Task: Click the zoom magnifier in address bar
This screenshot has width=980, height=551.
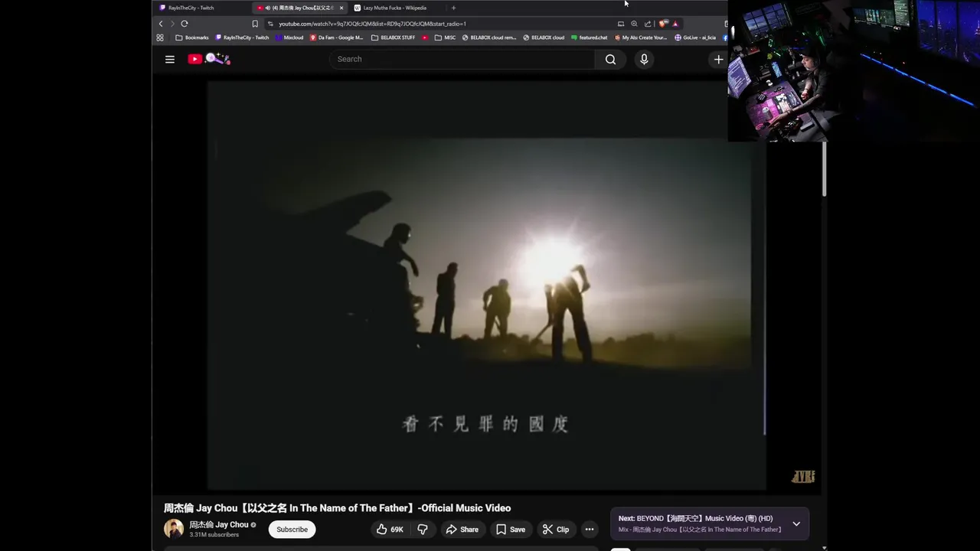Action: coord(634,24)
